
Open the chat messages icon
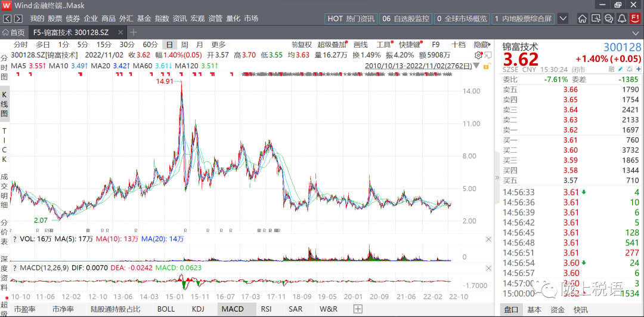pyautogui.click(x=609, y=19)
